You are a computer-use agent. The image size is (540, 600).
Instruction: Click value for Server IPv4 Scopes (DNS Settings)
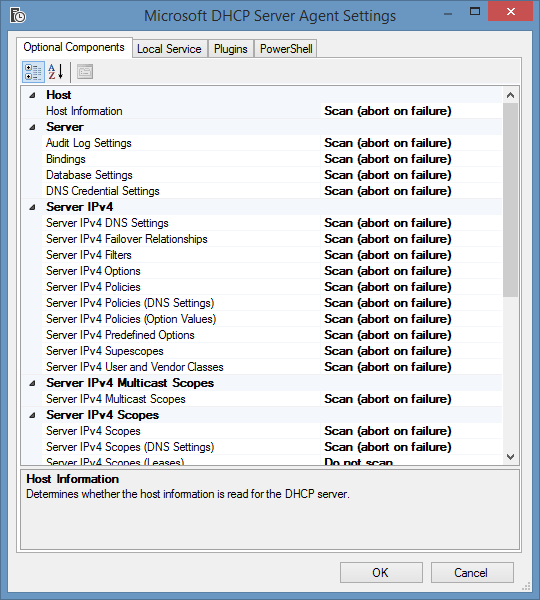(411, 447)
